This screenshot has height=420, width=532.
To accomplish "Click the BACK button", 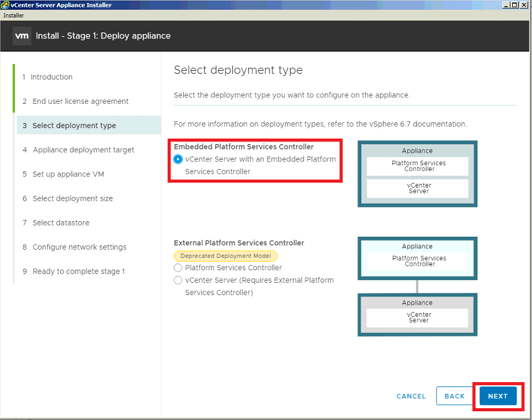I will point(454,396).
